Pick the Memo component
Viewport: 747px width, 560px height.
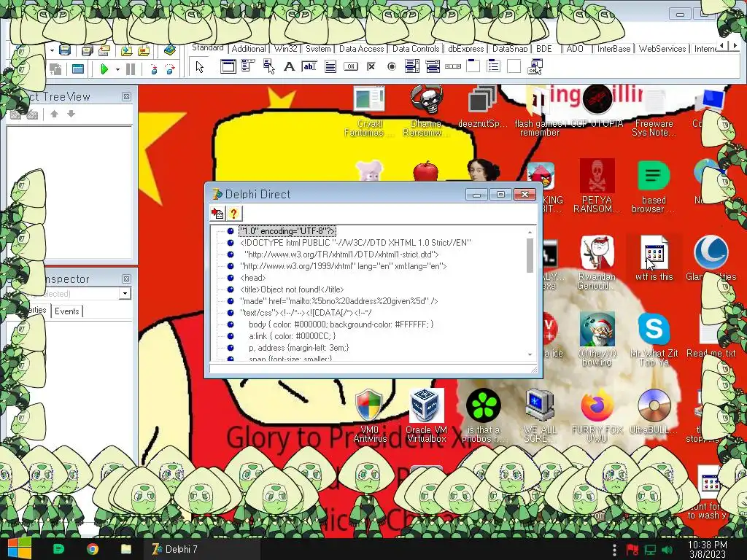tap(330, 66)
